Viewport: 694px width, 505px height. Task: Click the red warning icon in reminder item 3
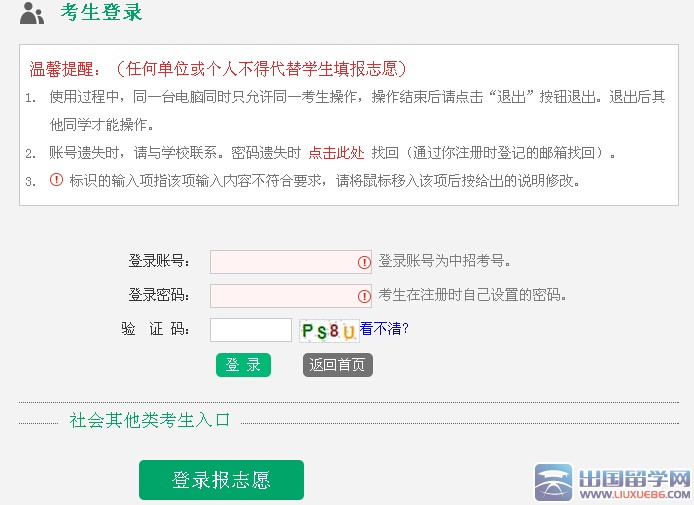coord(56,180)
